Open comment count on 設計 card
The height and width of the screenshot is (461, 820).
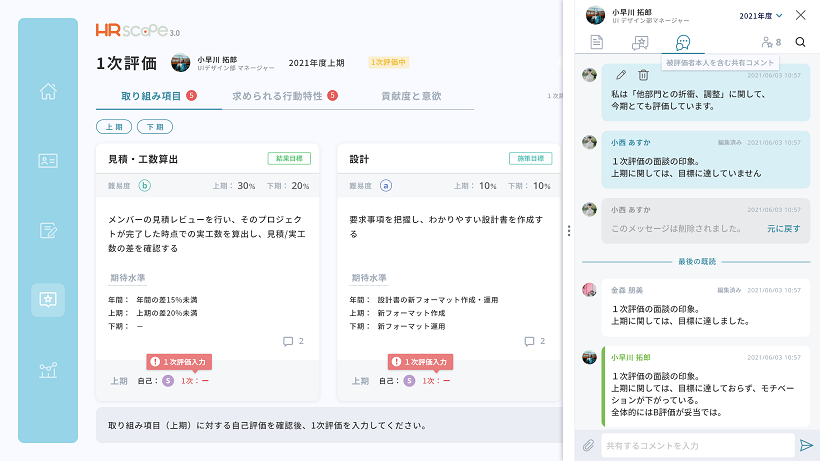pyautogui.click(x=534, y=341)
